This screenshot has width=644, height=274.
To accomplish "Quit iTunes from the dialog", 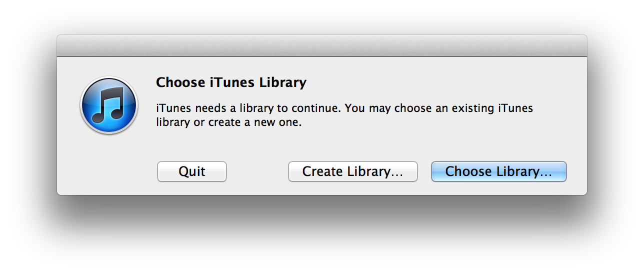I will coord(192,171).
